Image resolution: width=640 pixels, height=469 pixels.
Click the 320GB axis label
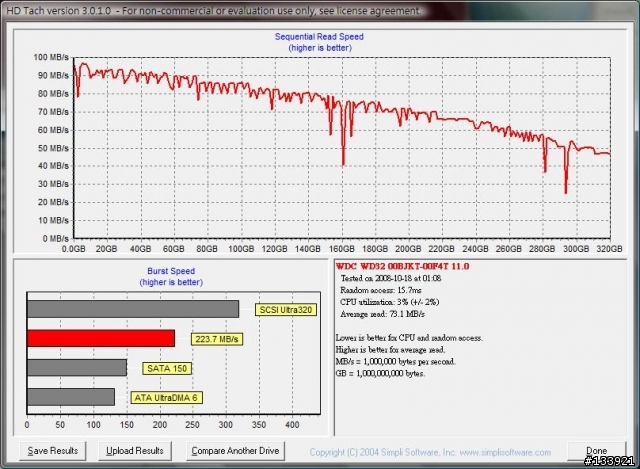(609, 249)
